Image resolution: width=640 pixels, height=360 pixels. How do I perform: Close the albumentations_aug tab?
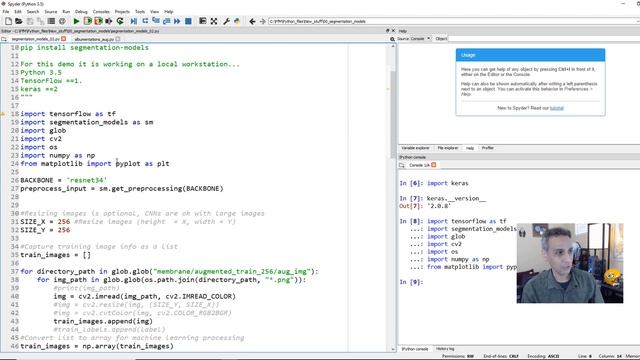pyautogui.click(x=118, y=39)
